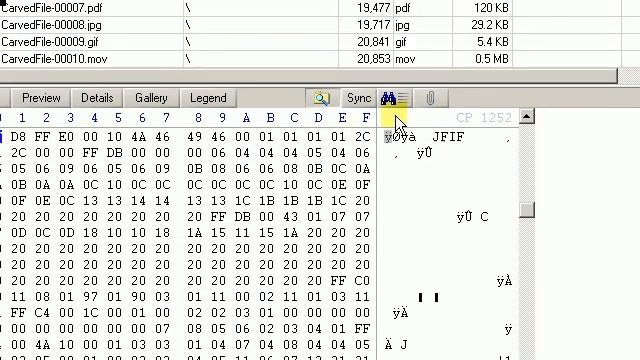Viewport: 640px width, 360px height.
Task: Click the horizontal scrollbar under file list
Action: pyautogui.click(x=308, y=76)
